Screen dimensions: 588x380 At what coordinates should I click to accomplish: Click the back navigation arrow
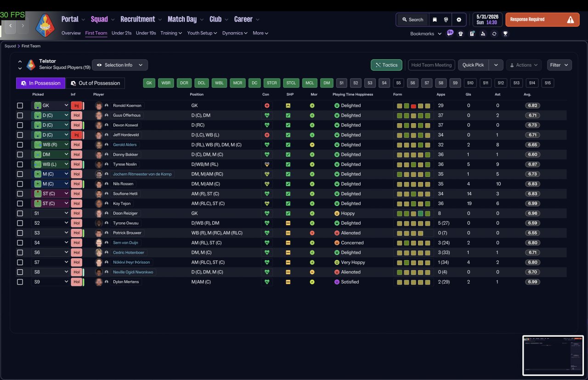[10, 26]
